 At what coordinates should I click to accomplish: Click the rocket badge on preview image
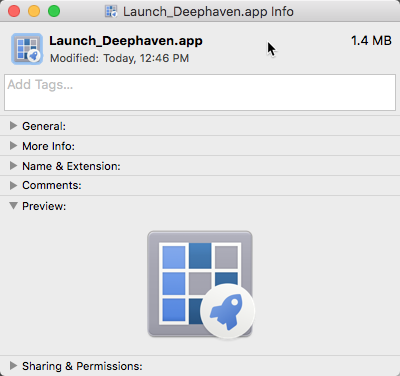pos(227,311)
